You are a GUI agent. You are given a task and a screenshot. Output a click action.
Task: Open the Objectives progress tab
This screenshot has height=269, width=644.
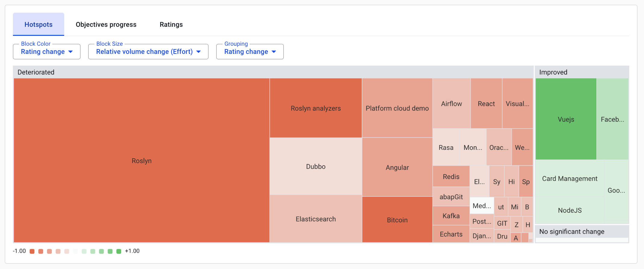pos(106,24)
